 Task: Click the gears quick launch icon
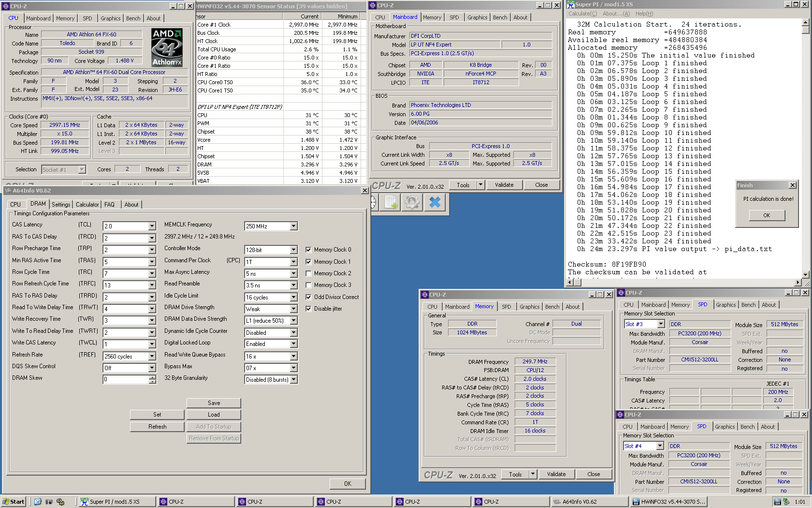click(x=60, y=502)
